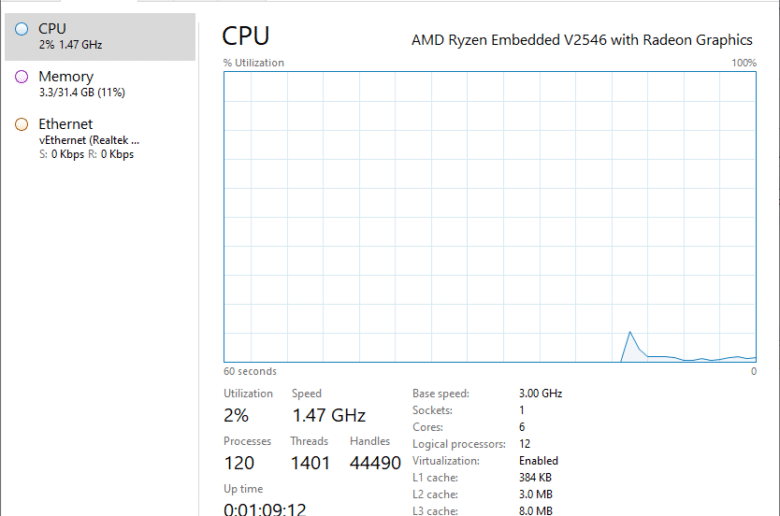
Task: Select the CPU 2% 1.47 GHz entry
Action: click(100, 37)
